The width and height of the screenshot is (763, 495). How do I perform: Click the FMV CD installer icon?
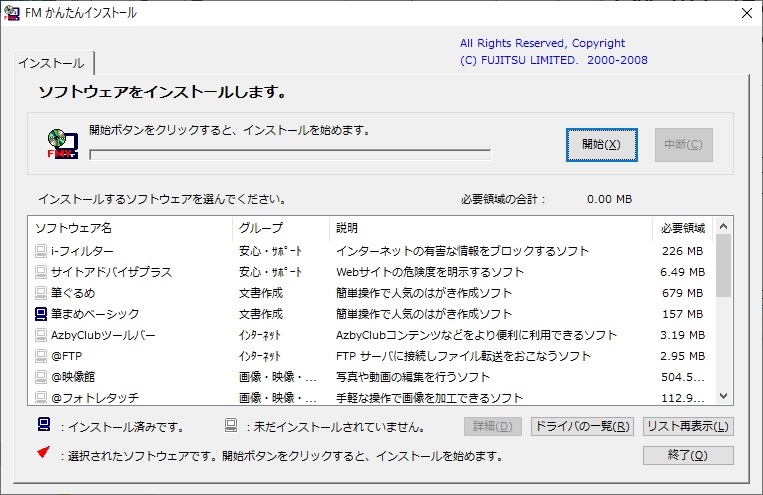pos(63,144)
